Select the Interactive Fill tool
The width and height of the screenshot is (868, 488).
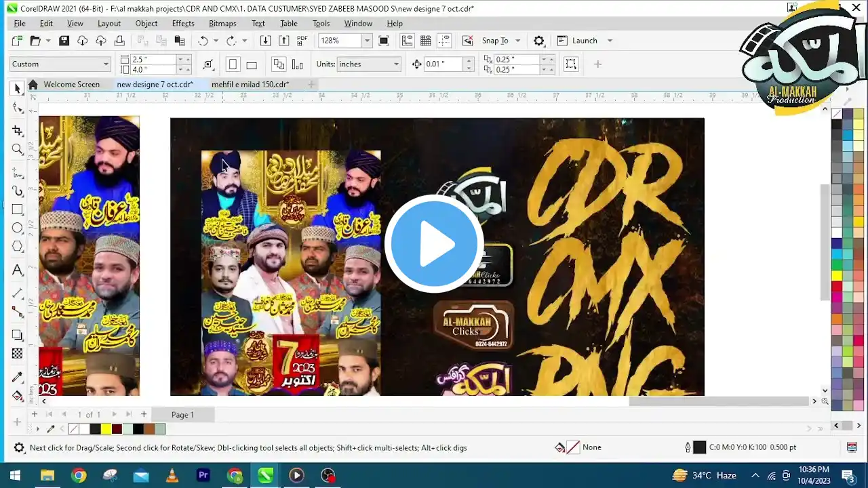point(17,396)
